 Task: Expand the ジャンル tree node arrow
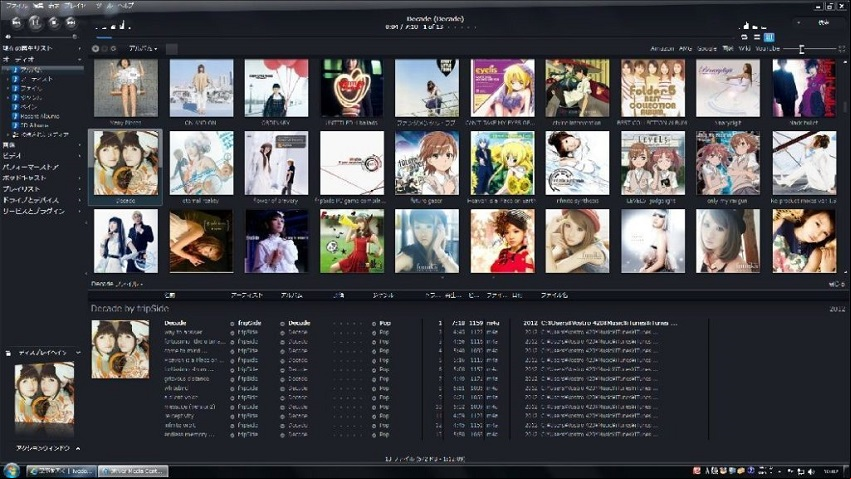8,98
